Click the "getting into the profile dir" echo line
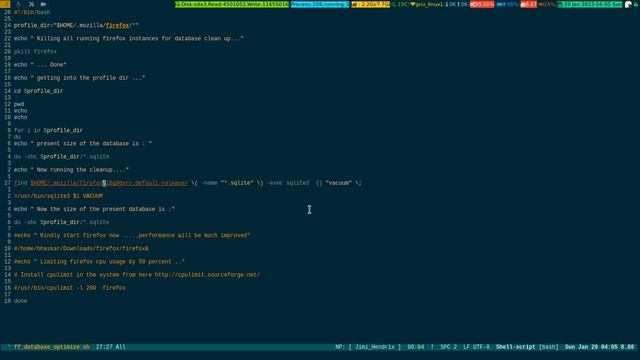The image size is (640, 360). (x=80, y=78)
